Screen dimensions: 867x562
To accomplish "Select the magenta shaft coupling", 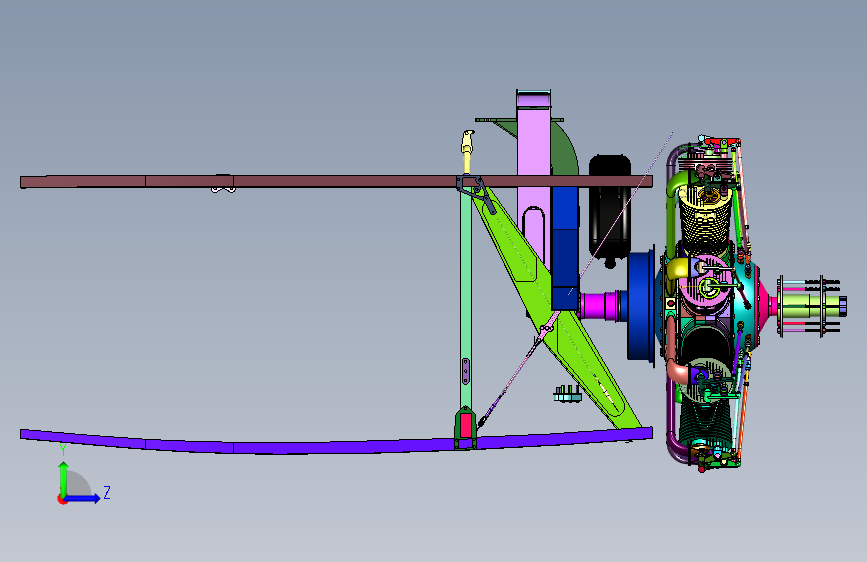I will point(600,306).
